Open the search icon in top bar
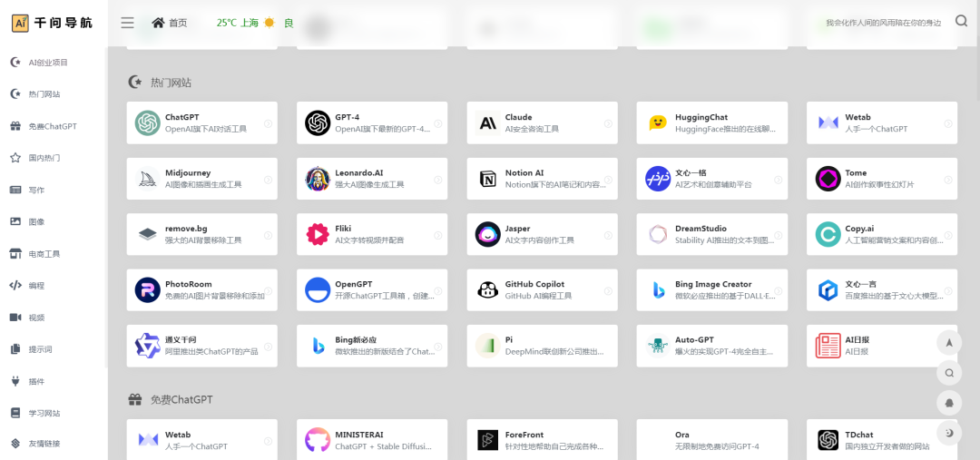Viewport: 980px width, 460px height. (961, 21)
